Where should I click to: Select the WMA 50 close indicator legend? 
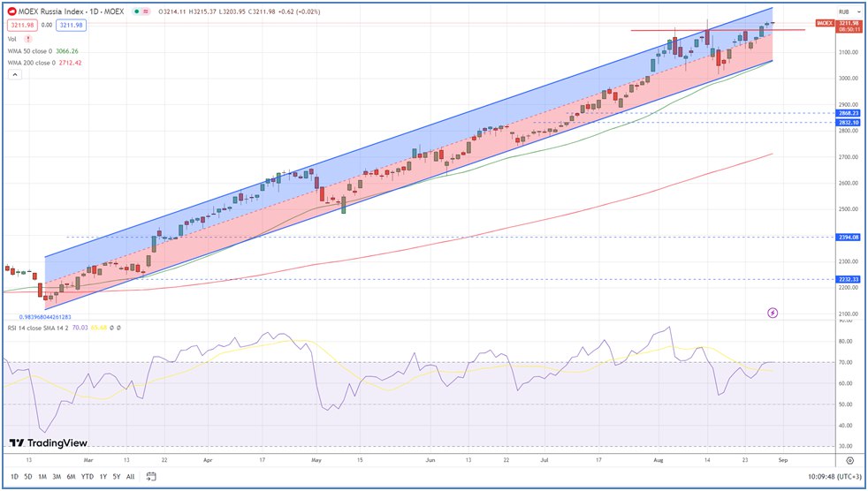coord(31,51)
